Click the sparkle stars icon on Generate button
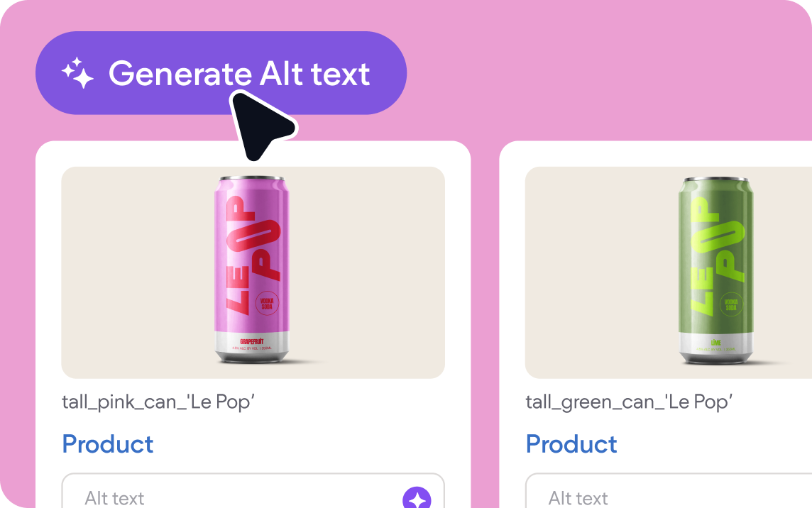Image resolution: width=812 pixels, height=508 pixels. (77, 73)
